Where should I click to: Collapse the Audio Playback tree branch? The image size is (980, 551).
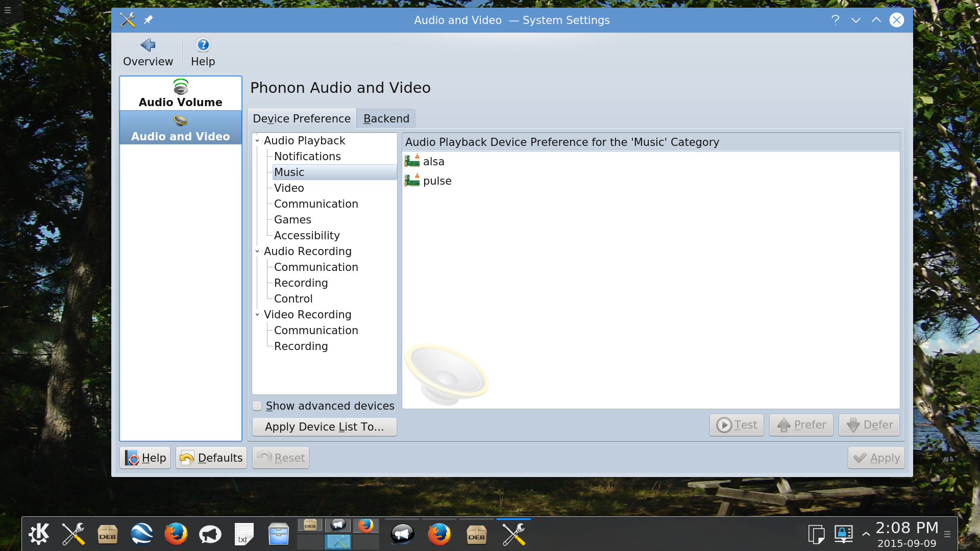257,140
